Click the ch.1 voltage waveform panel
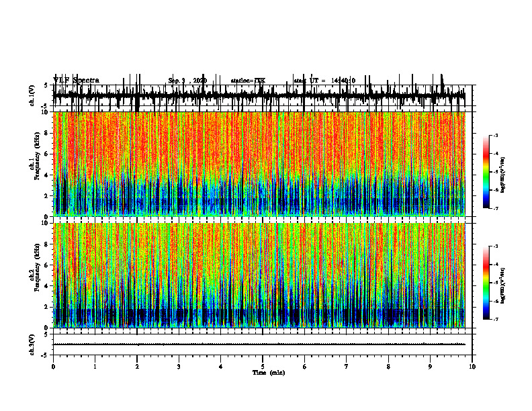Image resolution: width=532 pixels, height=411 pixels. (262, 95)
